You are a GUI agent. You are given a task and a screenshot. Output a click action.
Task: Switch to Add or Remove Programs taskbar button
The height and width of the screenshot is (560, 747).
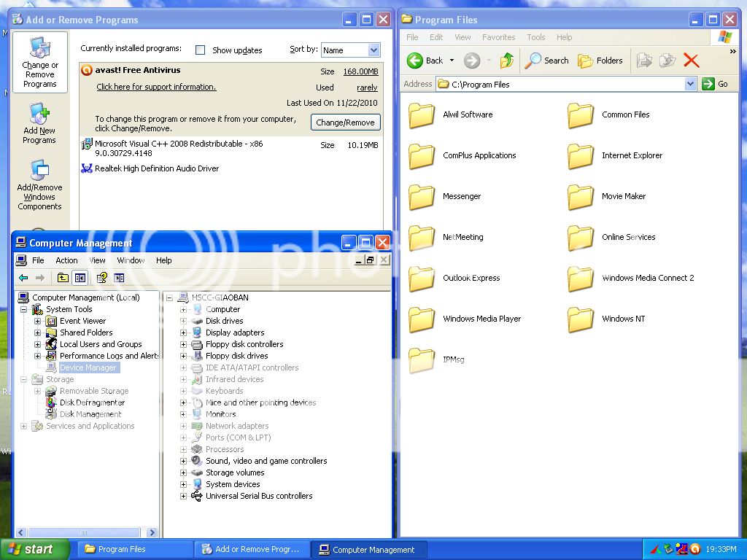[x=252, y=550]
